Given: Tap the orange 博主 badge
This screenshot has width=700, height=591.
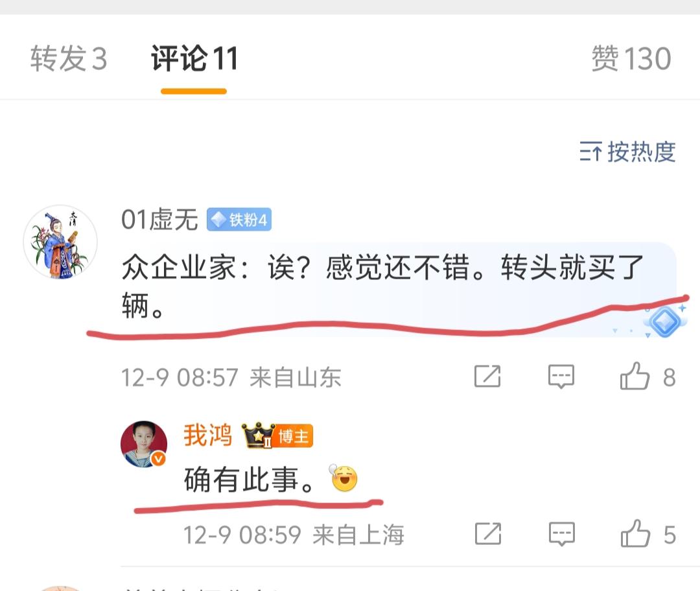Looking at the screenshot, I should (294, 435).
